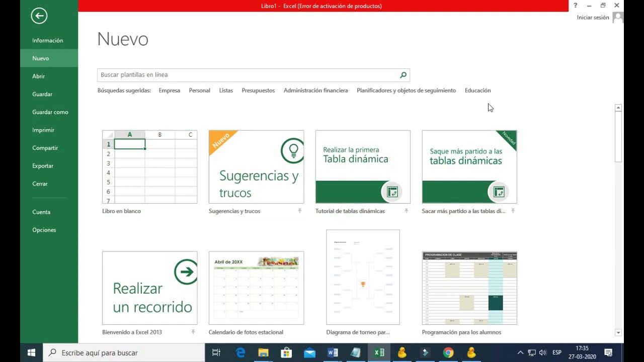Open File Explorer from the taskbar

[x=263, y=352]
